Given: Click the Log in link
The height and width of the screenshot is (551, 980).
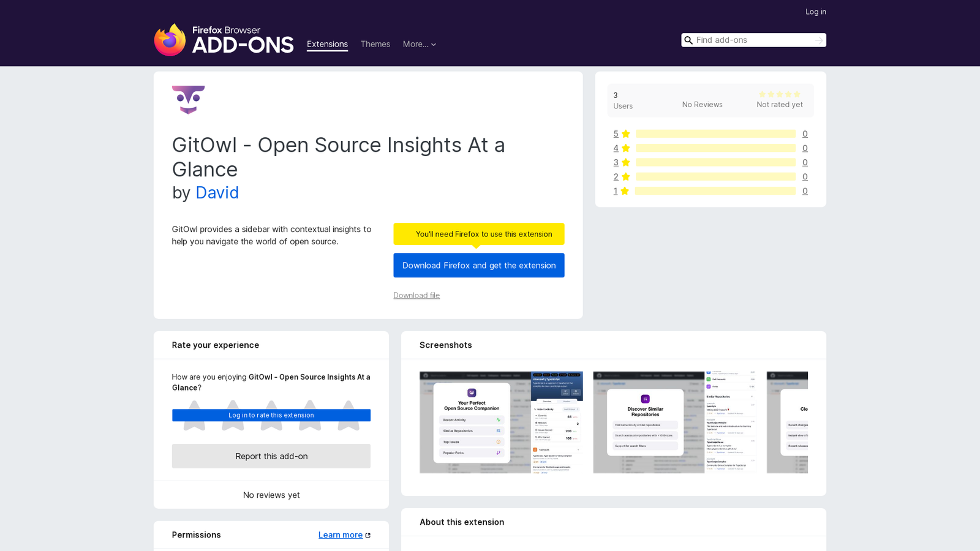Looking at the screenshot, I should coord(816,12).
